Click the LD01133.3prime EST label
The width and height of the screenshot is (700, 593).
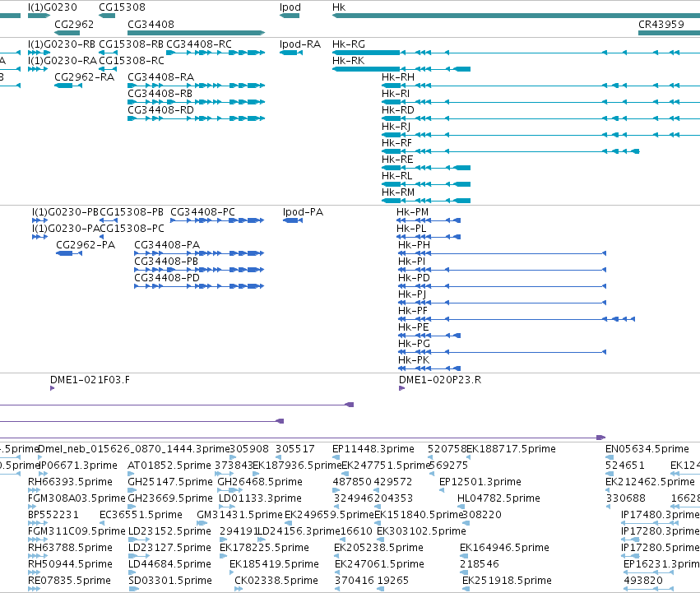[260, 498]
